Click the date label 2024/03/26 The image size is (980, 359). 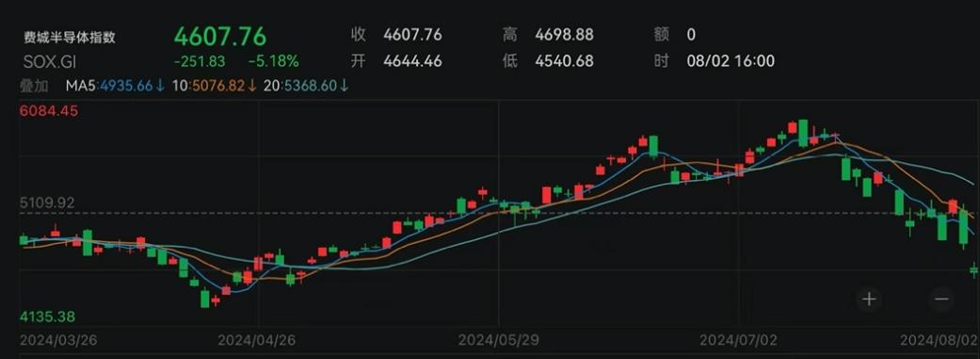coord(58,340)
